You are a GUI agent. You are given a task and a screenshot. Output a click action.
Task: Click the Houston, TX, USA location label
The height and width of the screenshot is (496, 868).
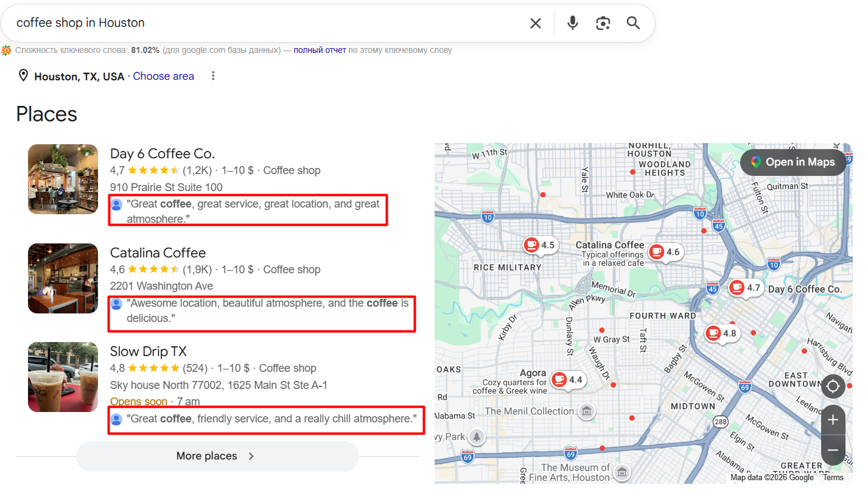tap(79, 77)
